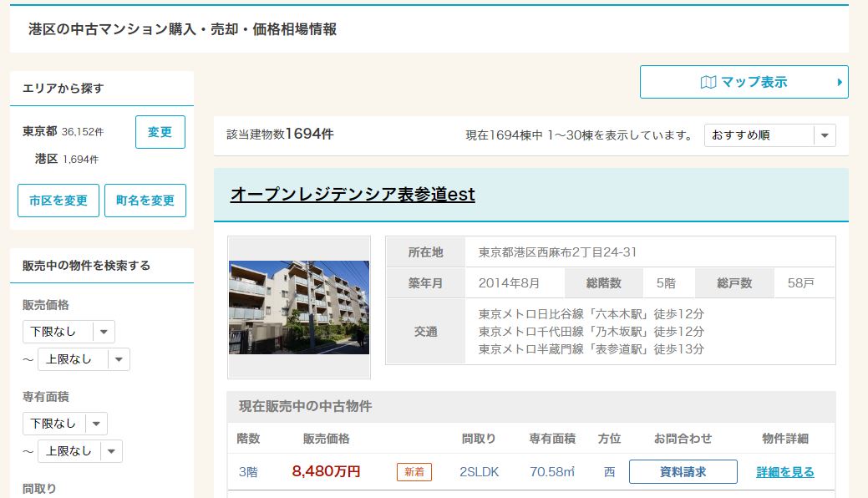
Task: Click the 町名を変更 button
Action: [x=145, y=201]
